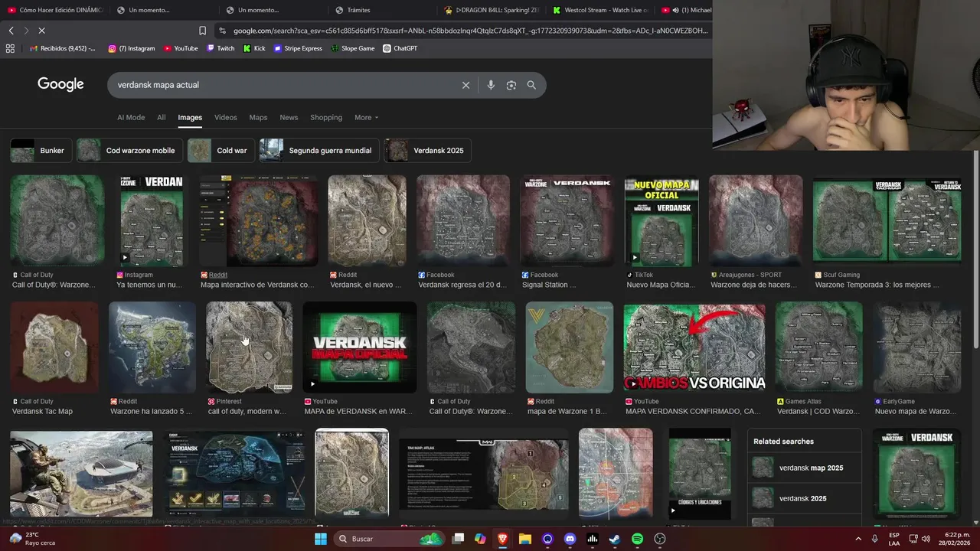Select the Cold war filter chip

coord(221,151)
